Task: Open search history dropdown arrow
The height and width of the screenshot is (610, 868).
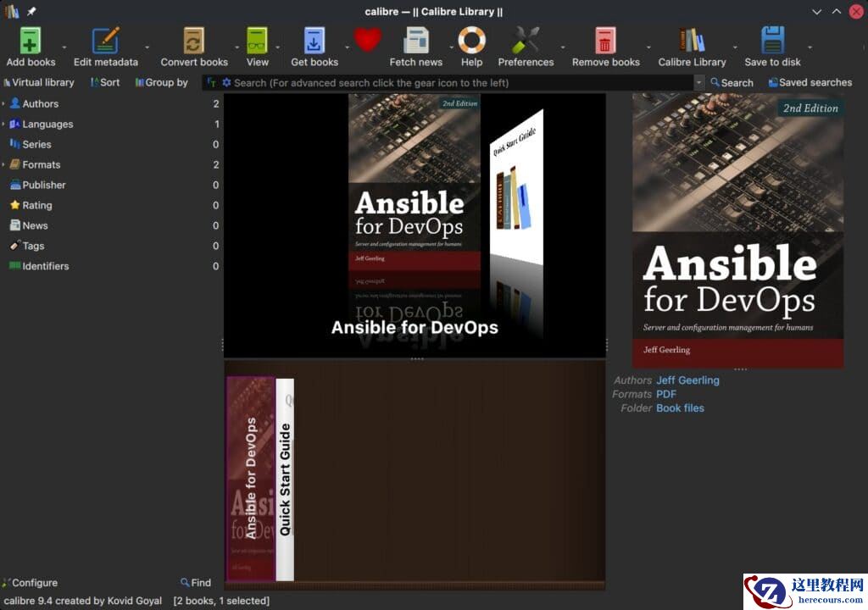Action: 698,82
